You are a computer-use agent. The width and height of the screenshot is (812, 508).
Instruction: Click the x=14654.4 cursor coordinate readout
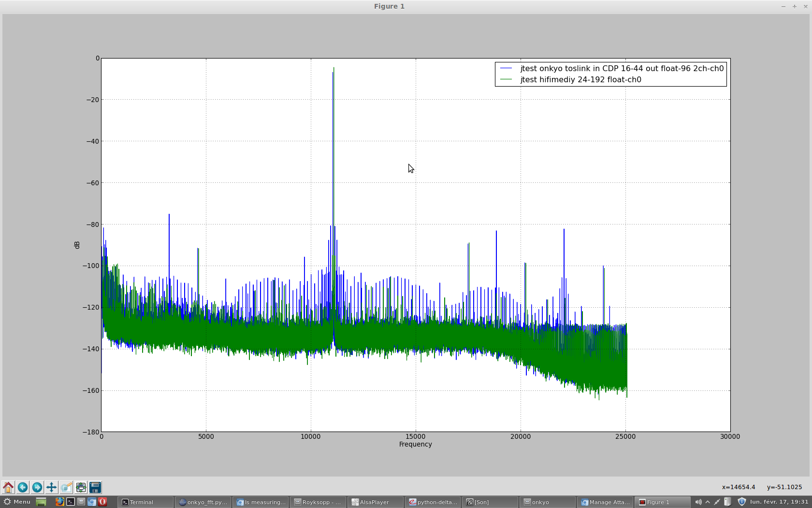739,487
